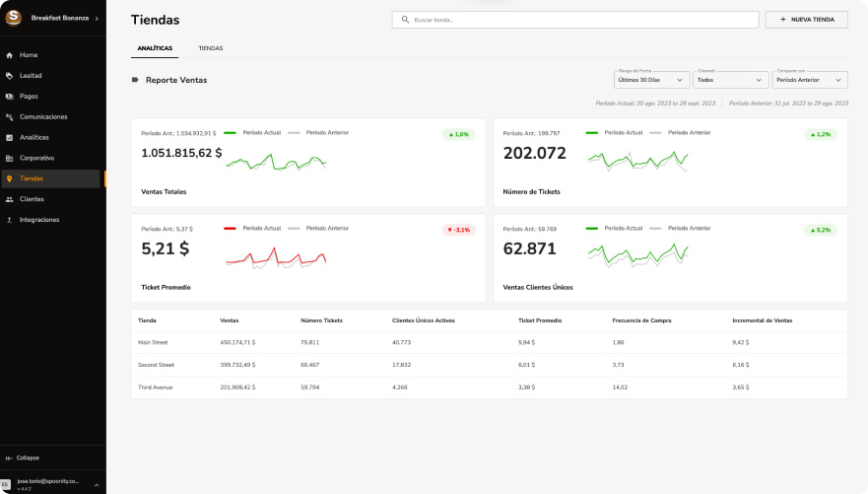This screenshot has width=868, height=494.
Task: Sort by Incremental de Ventas header
Action: point(763,320)
